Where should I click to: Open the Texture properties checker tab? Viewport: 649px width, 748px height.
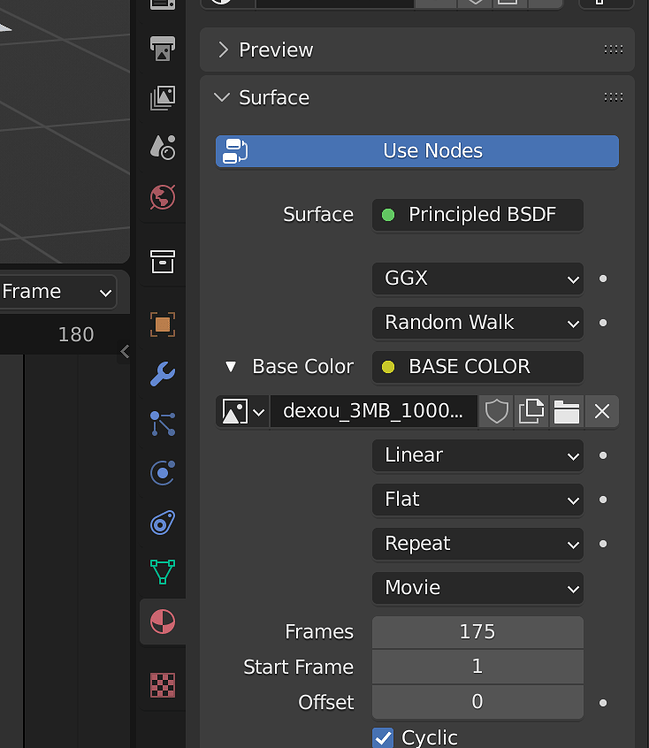(x=163, y=686)
